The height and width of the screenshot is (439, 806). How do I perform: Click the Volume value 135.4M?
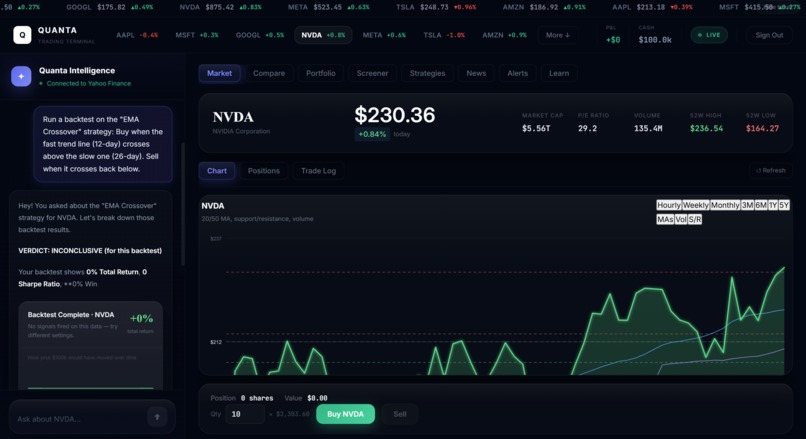pyautogui.click(x=648, y=129)
